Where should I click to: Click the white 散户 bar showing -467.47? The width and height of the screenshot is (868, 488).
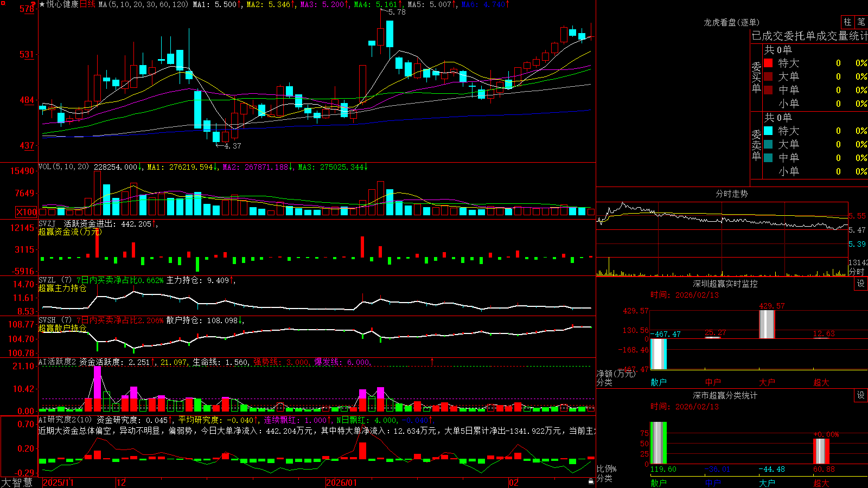[x=658, y=354]
